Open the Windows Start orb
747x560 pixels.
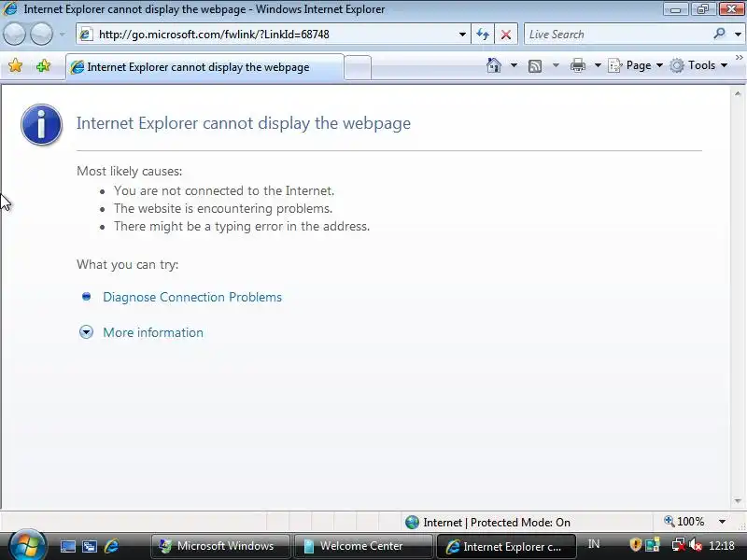pyautogui.click(x=26, y=545)
